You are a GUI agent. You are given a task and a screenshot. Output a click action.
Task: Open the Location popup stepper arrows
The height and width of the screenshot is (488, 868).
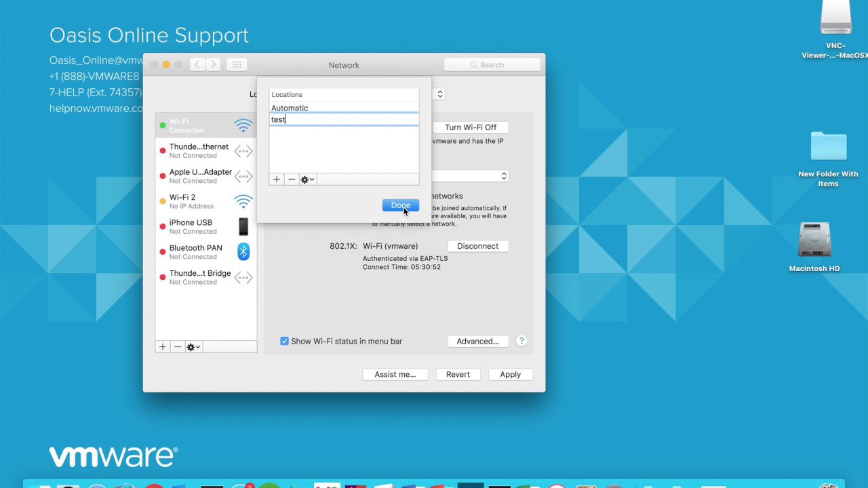(x=439, y=94)
